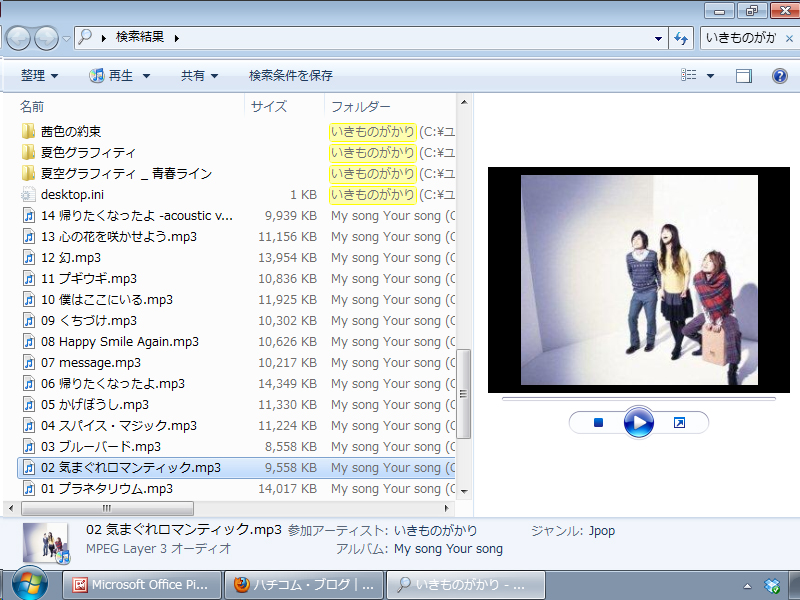This screenshot has width=800, height=600.
Task: Click the horizontal scrollbar right arrow
Action: [x=447, y=508]
